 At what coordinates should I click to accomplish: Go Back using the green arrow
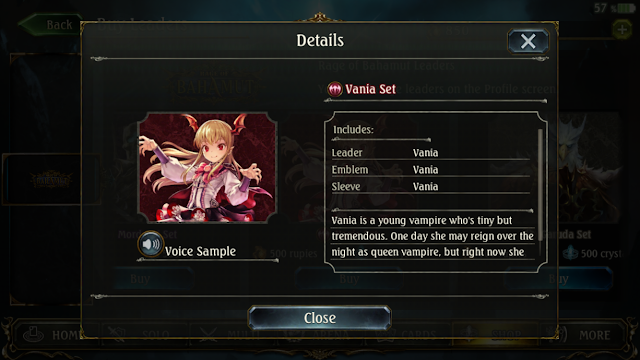[x=50, y=24]
